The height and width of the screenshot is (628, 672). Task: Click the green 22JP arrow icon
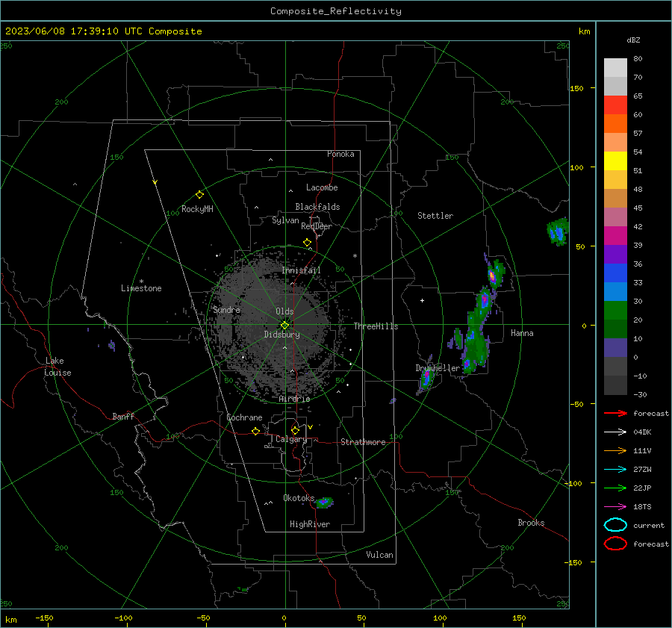pos(615,488)
